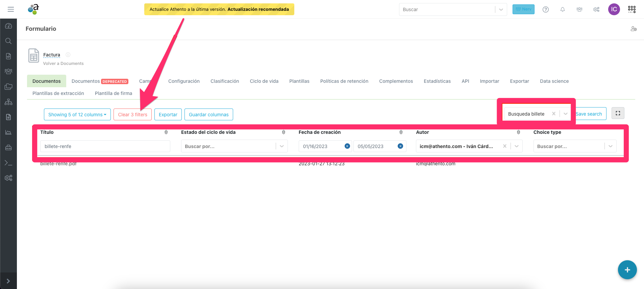Image resolution: width=644 pixels, height=289 pixels.
Task: Click the notifications bell icon
Action: coord(563,9)
